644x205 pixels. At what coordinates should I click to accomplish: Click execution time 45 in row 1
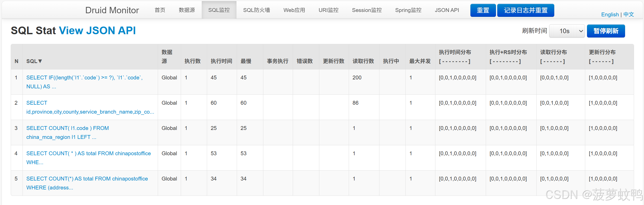[214, 78]
